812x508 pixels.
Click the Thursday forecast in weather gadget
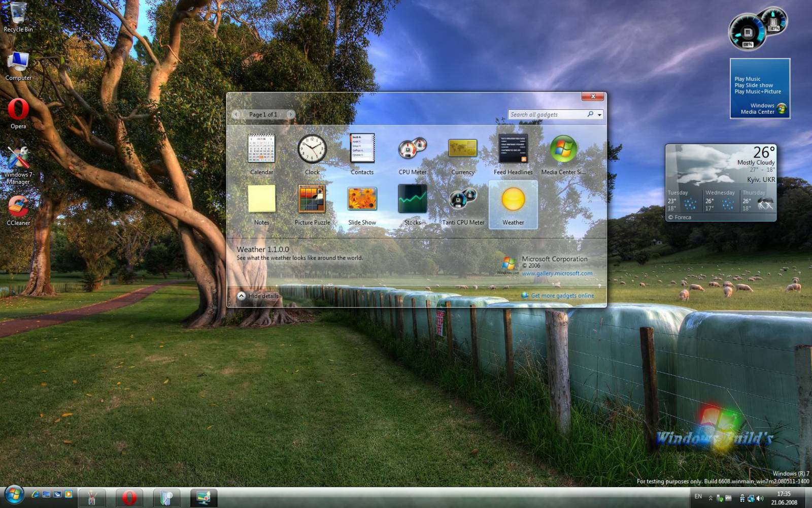[x=758, y=201]
